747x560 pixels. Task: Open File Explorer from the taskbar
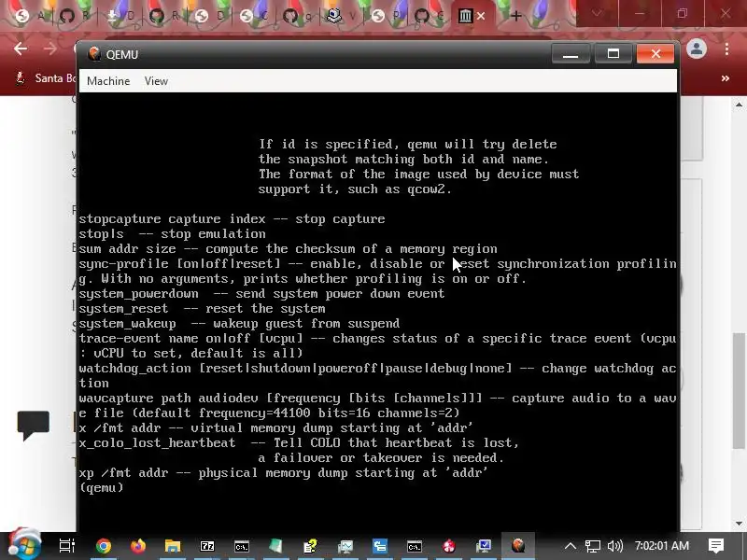(x=173, y=546)
